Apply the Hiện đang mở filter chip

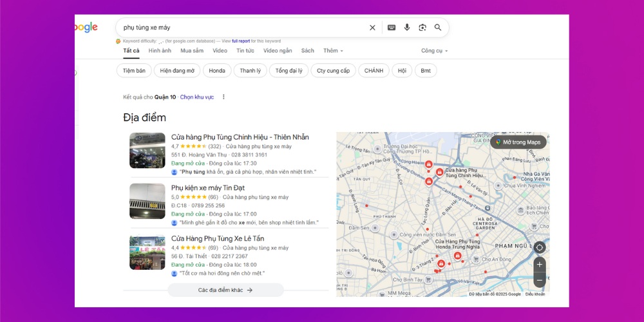[177, 71]
